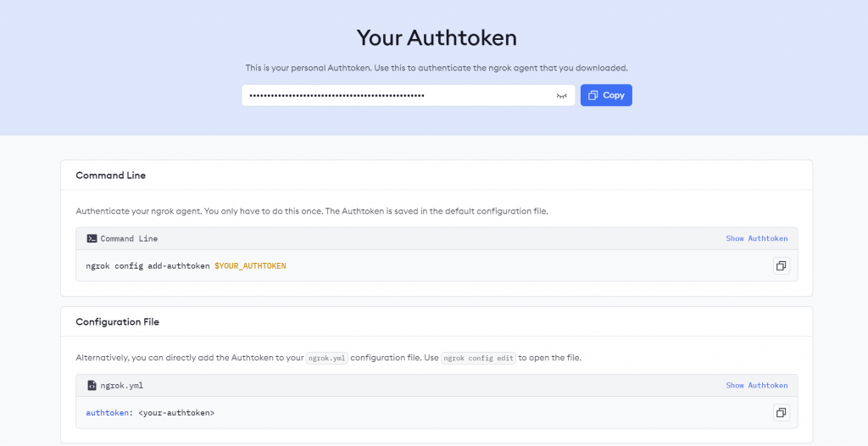The width and height of the screenshot is (868, 446).
Task: Click the terminal icon beside Command Line label
Action: click(x=92, y=239)
